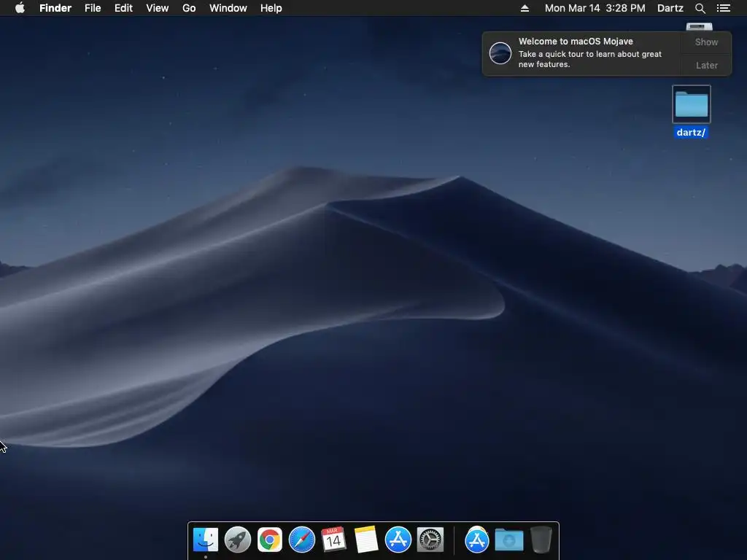Open Finder from the Dock
Image resolution: width=747 pixels, height=560 pixels.
[x=206, y=540]
